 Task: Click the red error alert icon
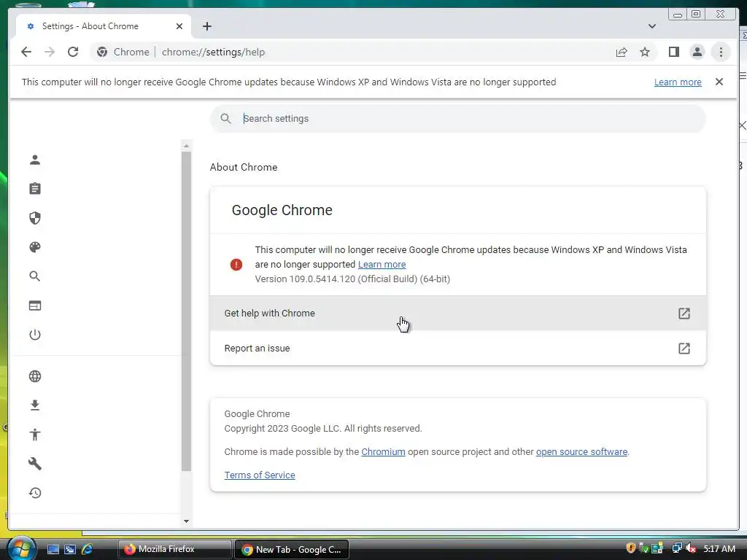pos(236,264)
